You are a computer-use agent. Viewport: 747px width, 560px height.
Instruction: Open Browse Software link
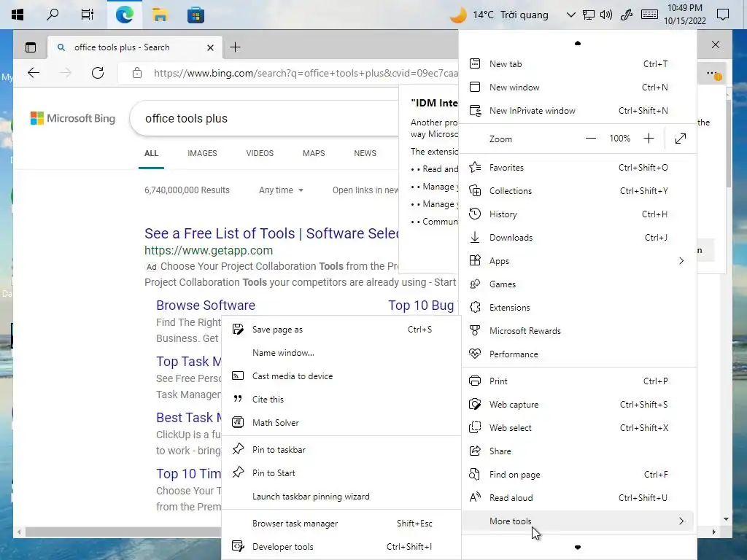206,306
